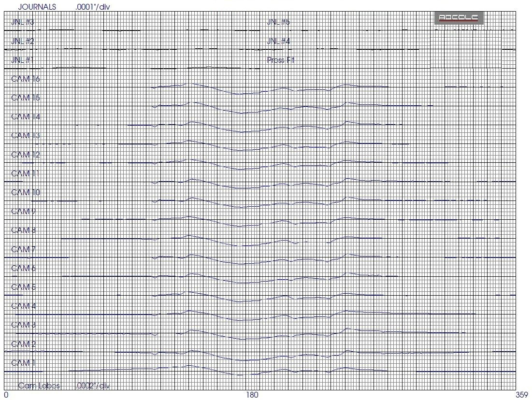This screenshot has height=400, width=532.
Task: Click the 180 degree axis marker
Action: click(x=252, y=395)
